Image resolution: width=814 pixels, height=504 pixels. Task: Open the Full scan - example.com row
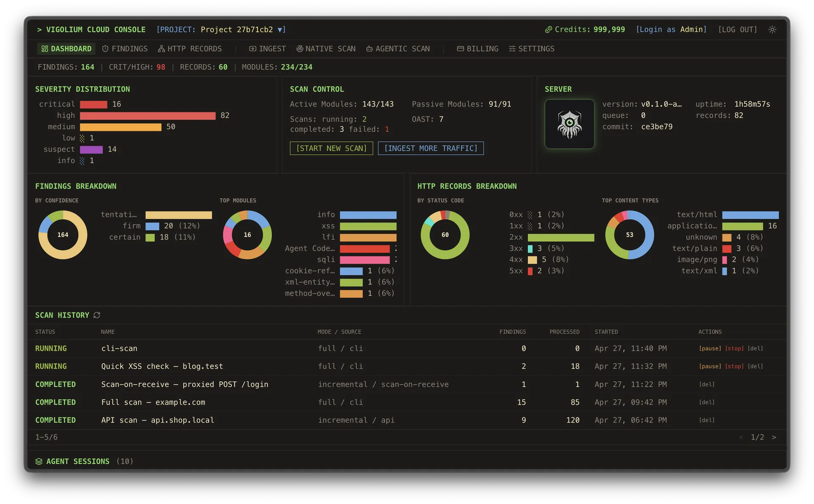pyautogui.click(x=407, y=402)
